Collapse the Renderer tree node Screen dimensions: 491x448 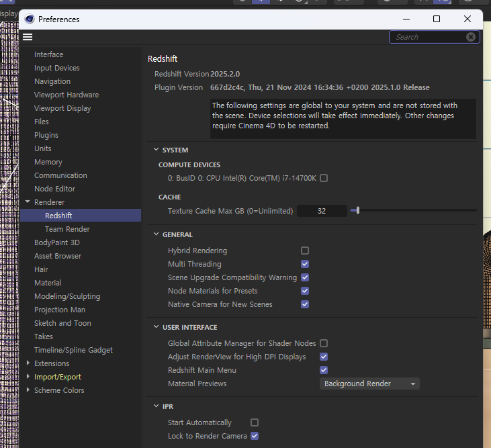pos(28,202)
